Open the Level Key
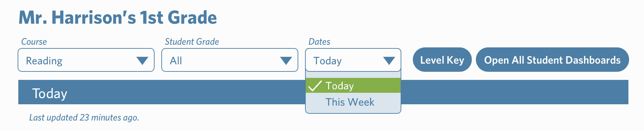Viewport: 644px width, 130px height. [442, 60]
